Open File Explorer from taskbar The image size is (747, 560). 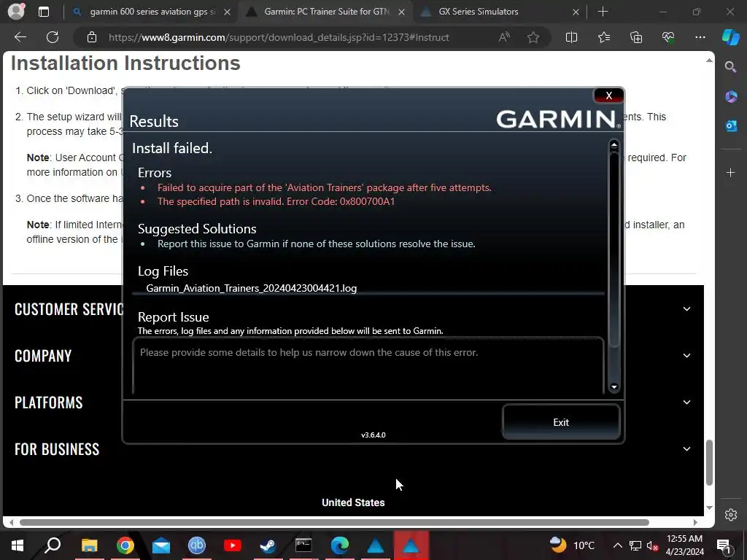click(89, 545)
